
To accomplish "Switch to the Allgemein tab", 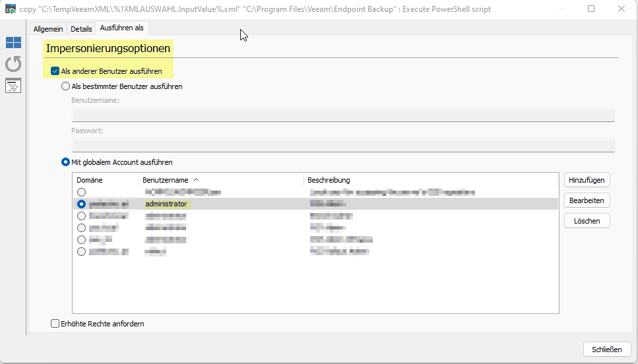I will pos(49,29).
